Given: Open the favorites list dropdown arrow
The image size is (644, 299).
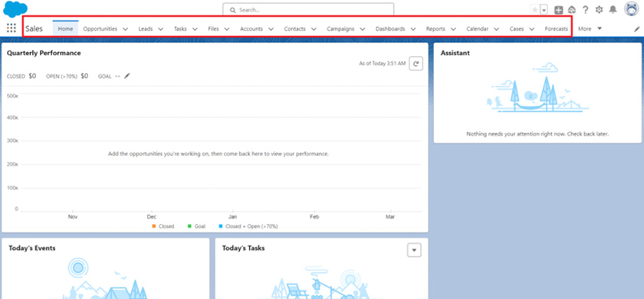Looking at the screenshot, I should tap(544, 10).
